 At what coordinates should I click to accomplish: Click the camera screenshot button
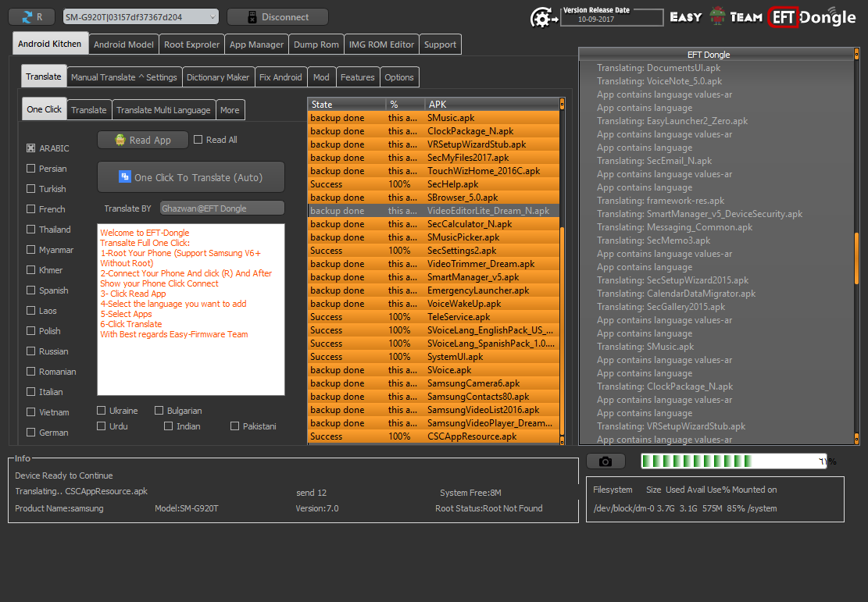click(605, 461)
